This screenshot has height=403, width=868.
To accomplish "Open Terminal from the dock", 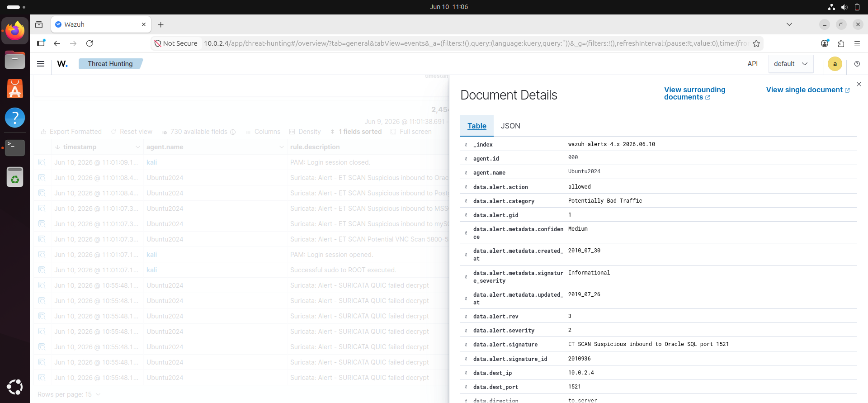I will tap(15, 147).
